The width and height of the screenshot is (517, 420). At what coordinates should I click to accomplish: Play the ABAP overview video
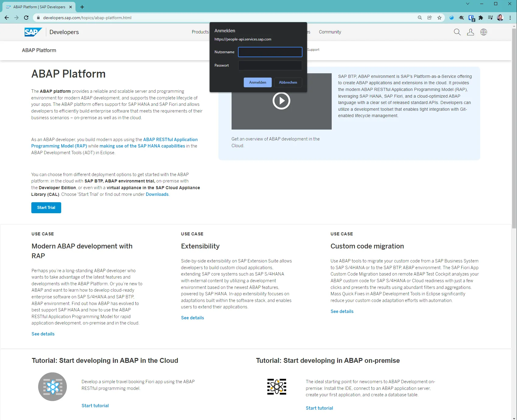[281, 101]
